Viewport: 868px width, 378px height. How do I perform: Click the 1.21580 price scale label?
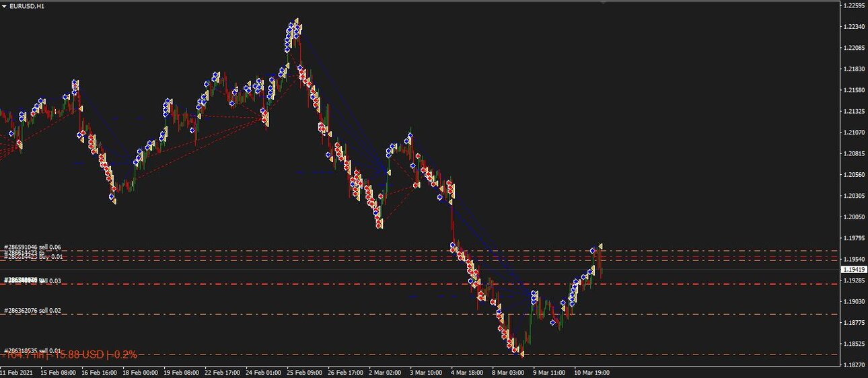[x=854, y=90]
